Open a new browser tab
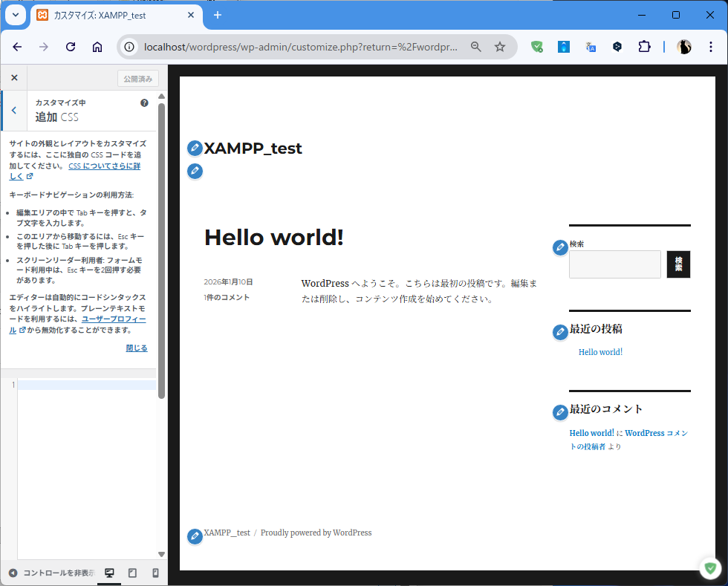Viewport: 728px width, 586px height. 218,15
